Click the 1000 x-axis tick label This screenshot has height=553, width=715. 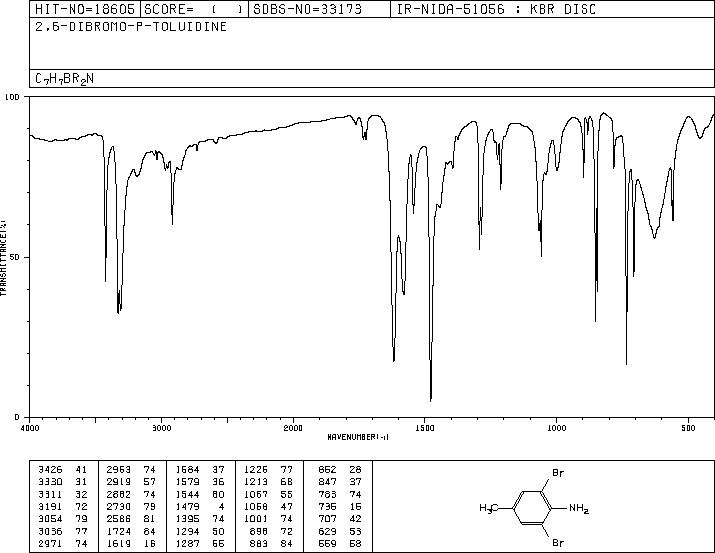pos(556,428)
